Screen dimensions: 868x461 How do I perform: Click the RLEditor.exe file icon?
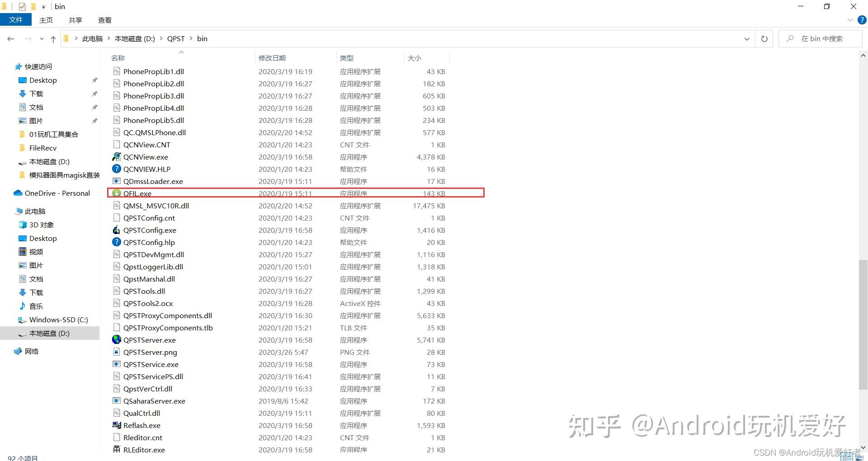pos(117,450)
